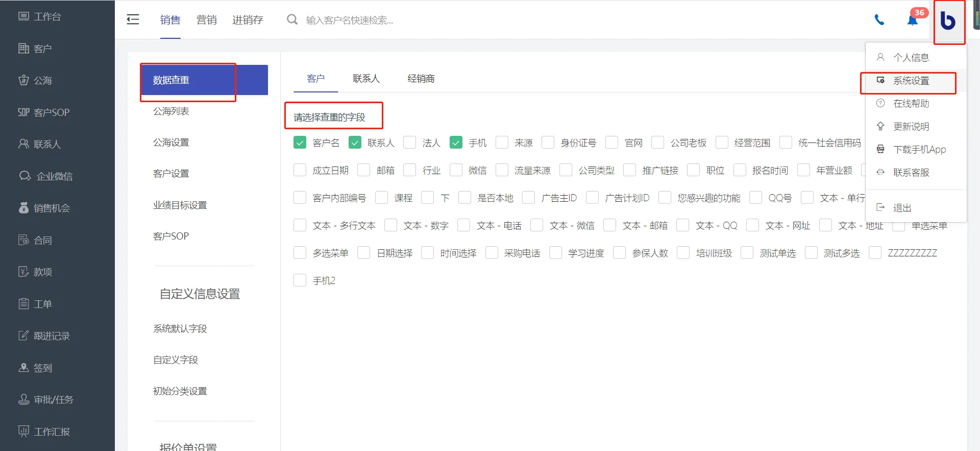Select the 数据查重 settings item
This screenshot has width=980, height=451.
204,80
